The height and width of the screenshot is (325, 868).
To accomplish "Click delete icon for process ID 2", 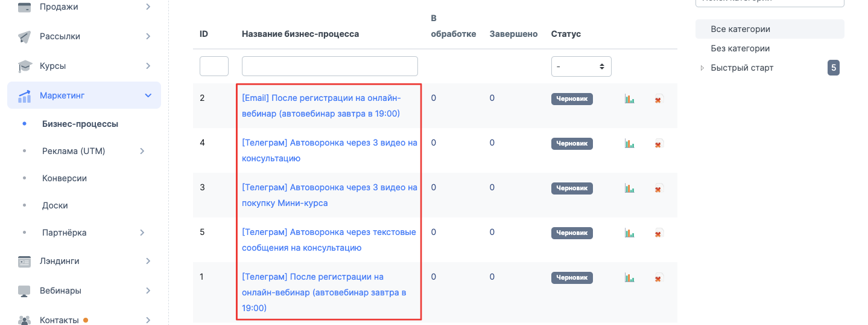I will click(x=659, y=99).
